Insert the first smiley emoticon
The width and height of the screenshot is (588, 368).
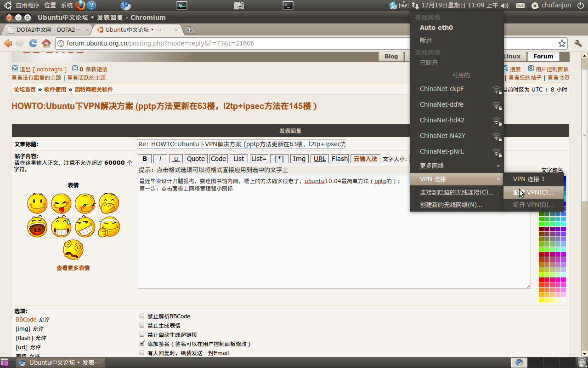37,203
